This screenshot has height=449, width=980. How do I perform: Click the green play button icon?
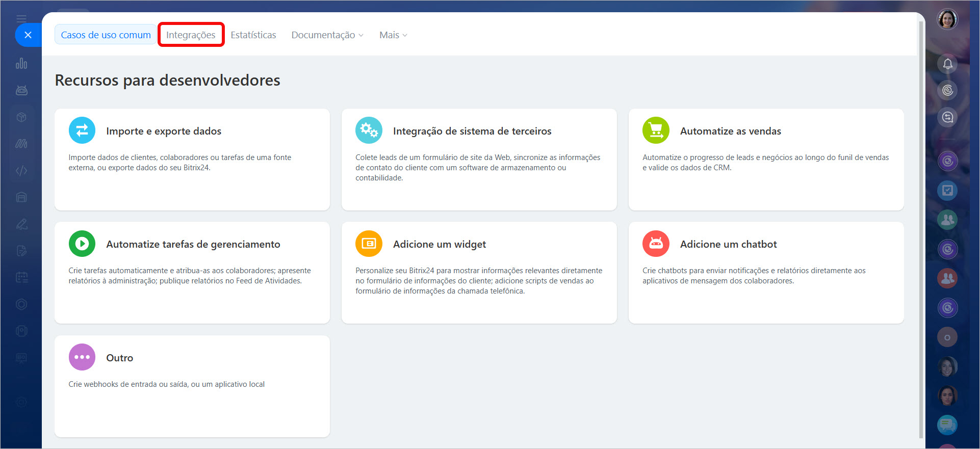82,244
